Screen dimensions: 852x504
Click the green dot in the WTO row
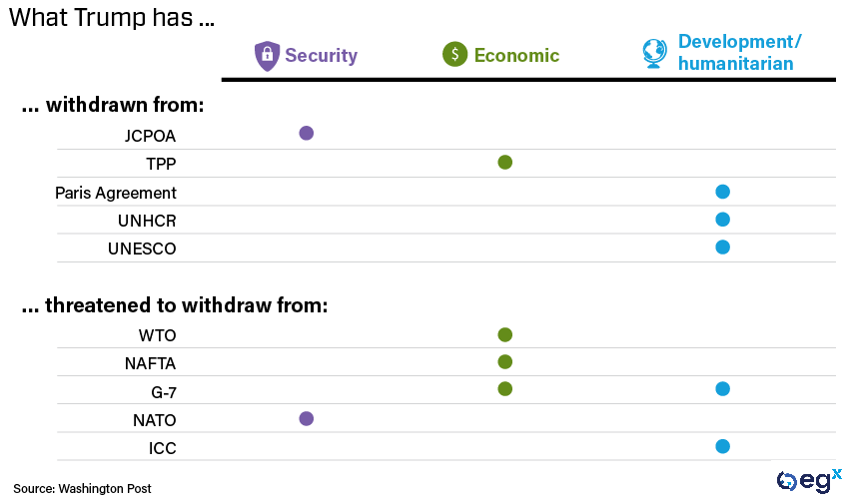click(x=504, y=334)
